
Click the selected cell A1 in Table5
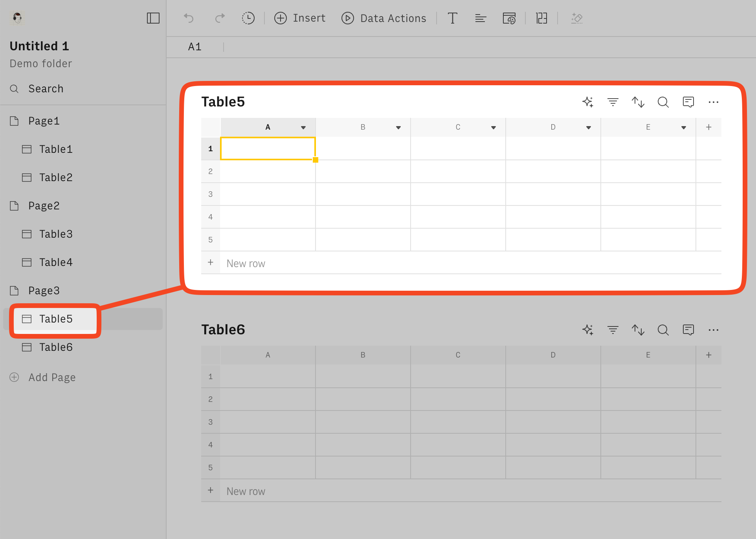tap(268, 148)
